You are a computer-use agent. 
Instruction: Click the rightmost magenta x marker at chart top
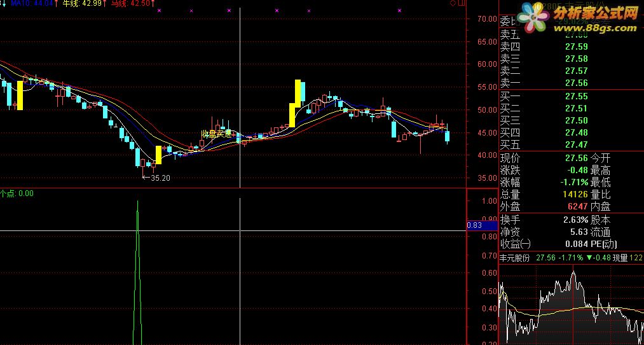(x=399, y=11)
